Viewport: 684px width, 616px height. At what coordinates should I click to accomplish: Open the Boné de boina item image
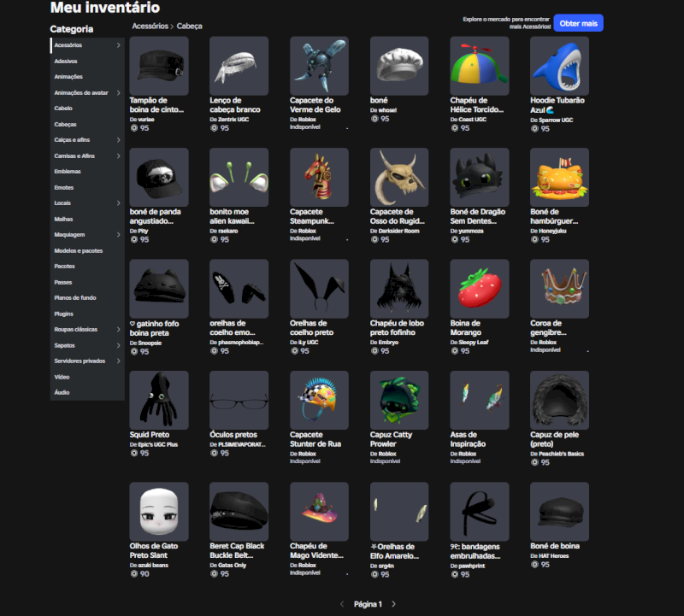[x=560, y=512]
